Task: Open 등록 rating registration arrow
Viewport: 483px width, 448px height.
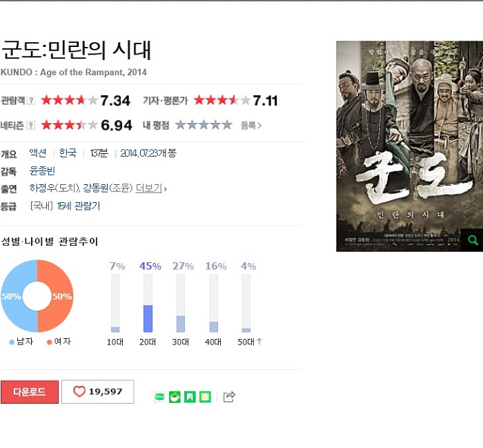Action: [250, 126]
